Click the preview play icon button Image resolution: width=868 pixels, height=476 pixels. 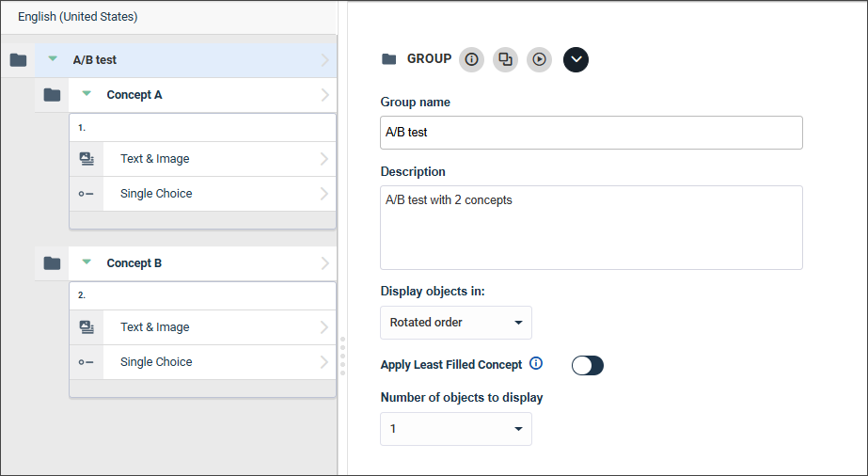(x=539, y=59)
